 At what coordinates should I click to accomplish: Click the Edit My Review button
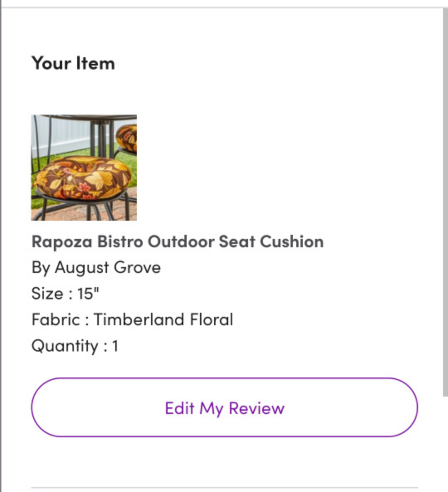[224, 407]
